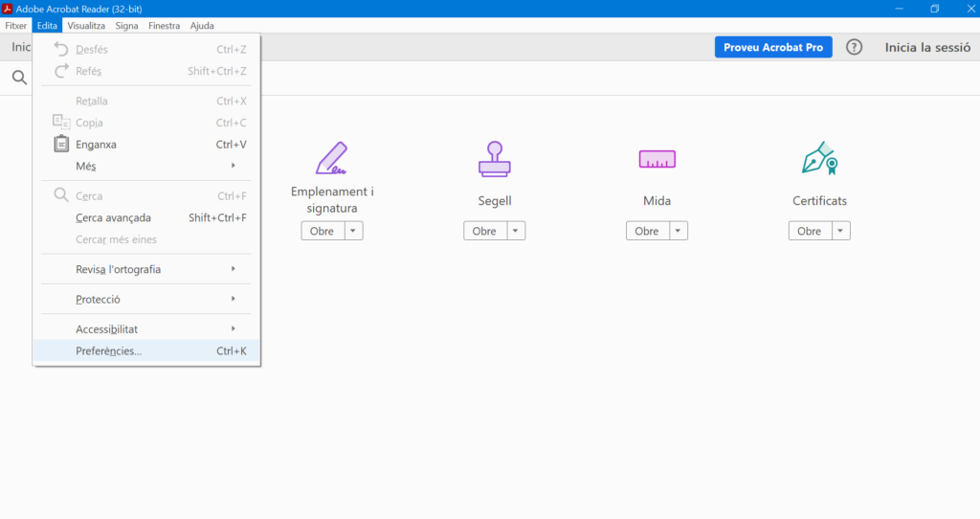
Task: Click the help question mark icon
Action: pyautogui.click(x=855, y=48)
